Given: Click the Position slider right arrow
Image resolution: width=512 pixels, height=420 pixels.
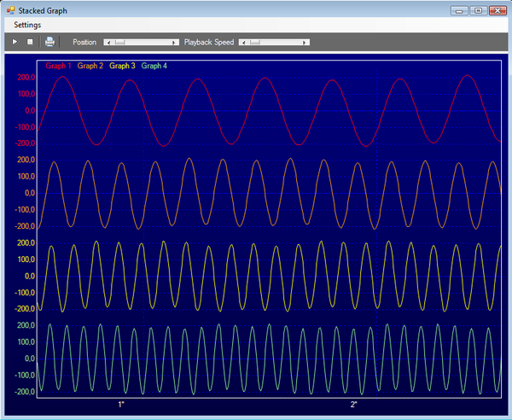Looking at the screenshot, I should pyautogui.click(x=175, y=42).
